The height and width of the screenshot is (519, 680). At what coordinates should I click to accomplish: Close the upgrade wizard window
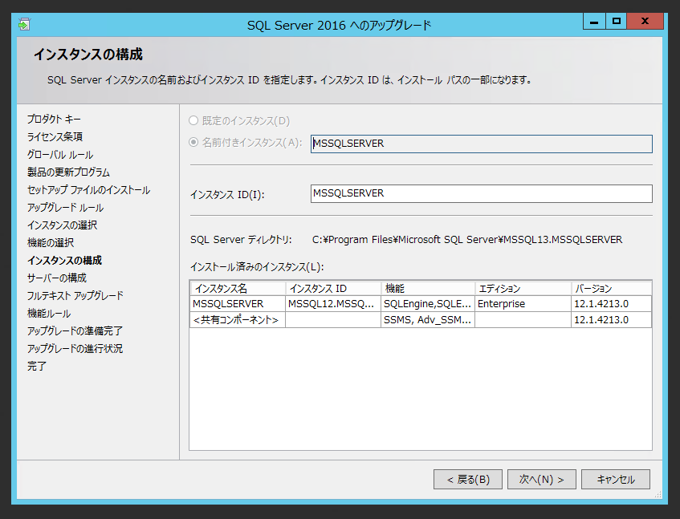[645, 21]
